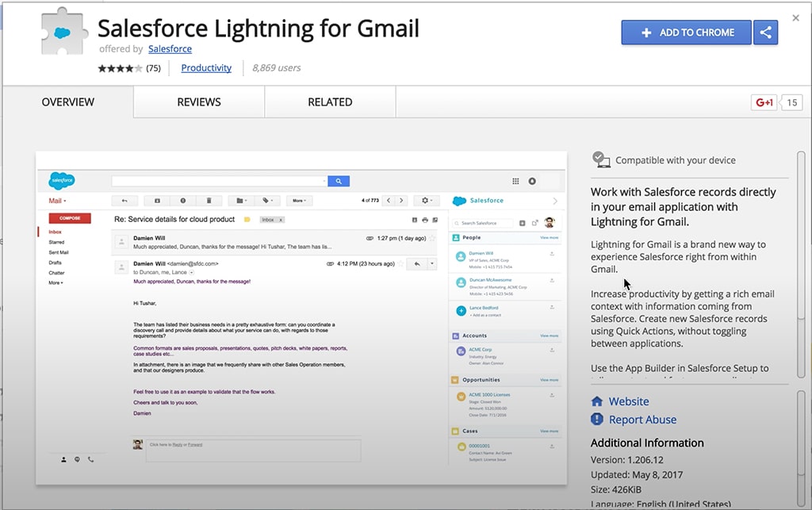Go to the older message arrow in preview
The height and width of the screenshot is (510, 812).
click(x=401, y=201)
